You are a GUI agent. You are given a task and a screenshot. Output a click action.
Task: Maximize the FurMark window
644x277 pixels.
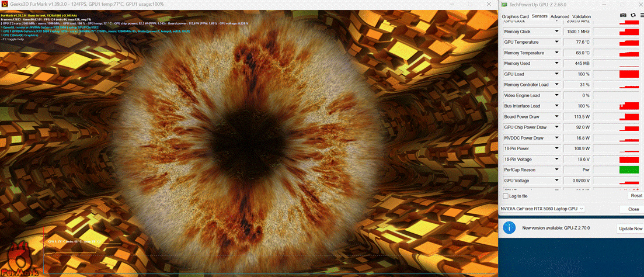[x=470, y=4]
